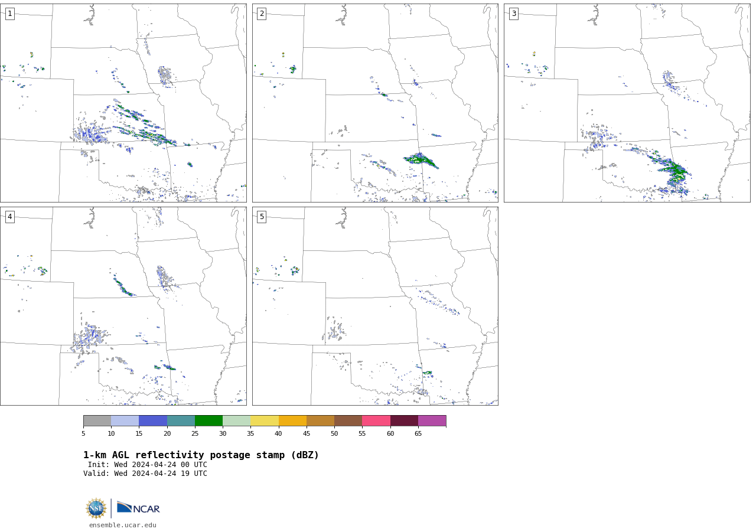Click the gray 5-10 dBZ color swatch
The height and width of the screenshot is (532, 756).
(x=97, y=421)
